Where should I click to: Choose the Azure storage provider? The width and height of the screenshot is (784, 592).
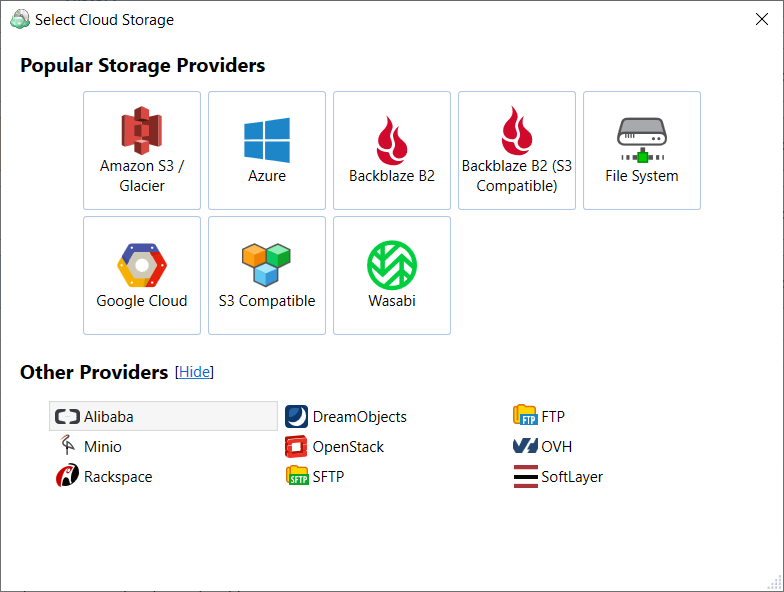click(267, 150)
